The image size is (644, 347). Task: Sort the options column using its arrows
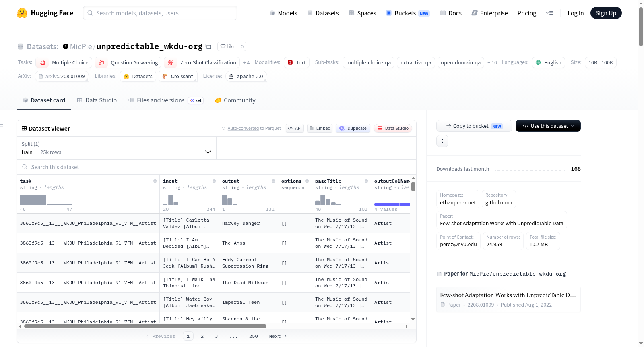tap(307, 181)
